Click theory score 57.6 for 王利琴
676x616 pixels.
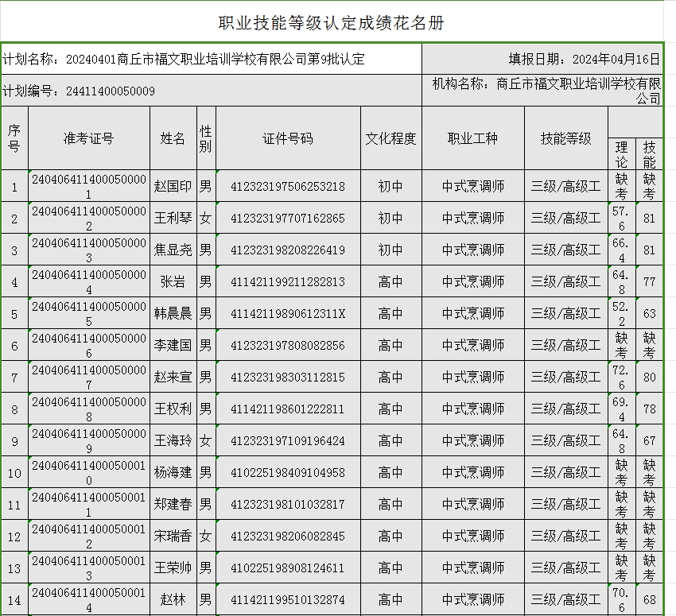(x=621, y=218)
